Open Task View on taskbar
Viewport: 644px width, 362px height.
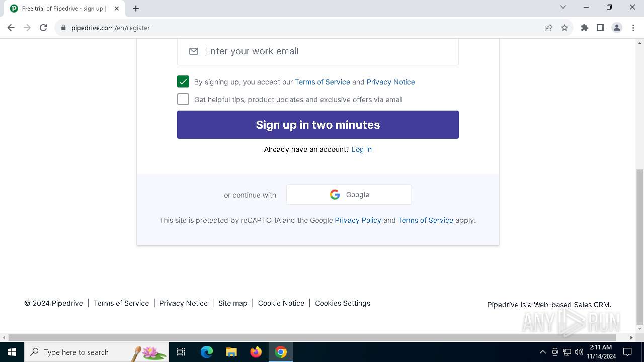[181, 352]
